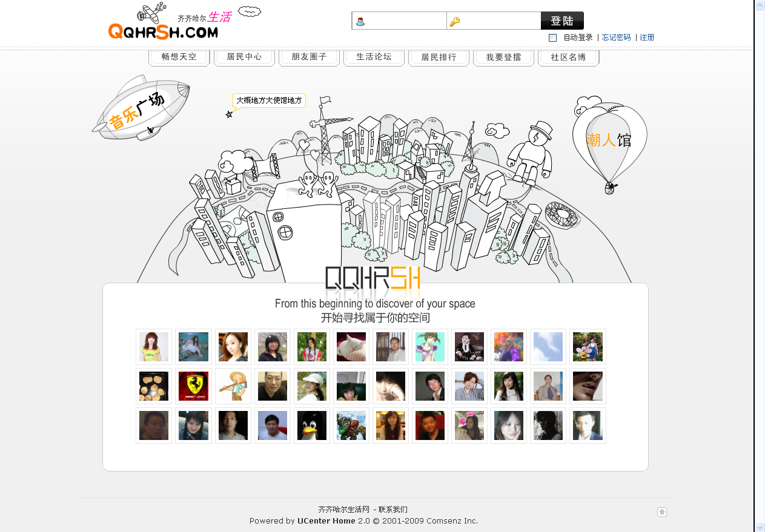Screen dimensions: 765x532
Task: Click the back-to-top icon in the footer
Action: (662, 512)
